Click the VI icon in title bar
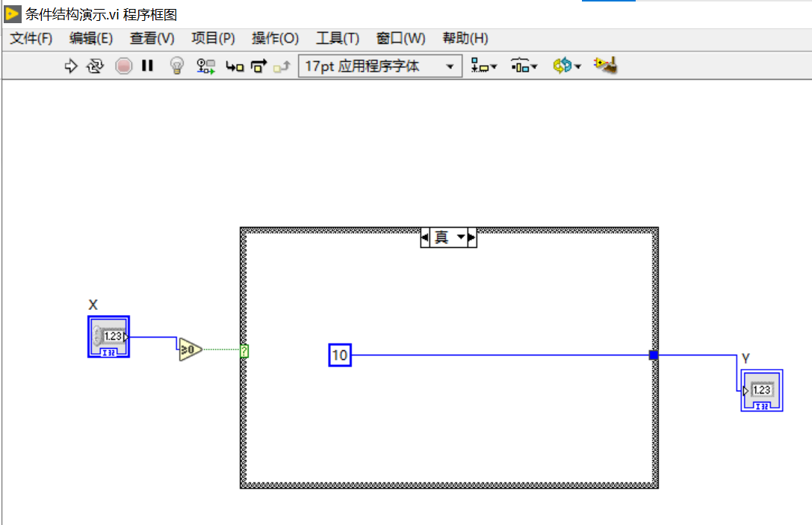 point(13,14)
